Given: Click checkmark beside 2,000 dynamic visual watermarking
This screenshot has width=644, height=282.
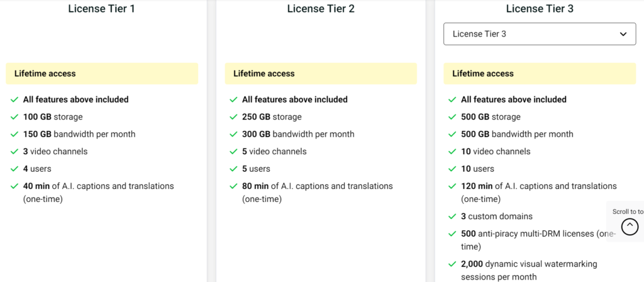Looking at the screenshot, I should 452,264.
